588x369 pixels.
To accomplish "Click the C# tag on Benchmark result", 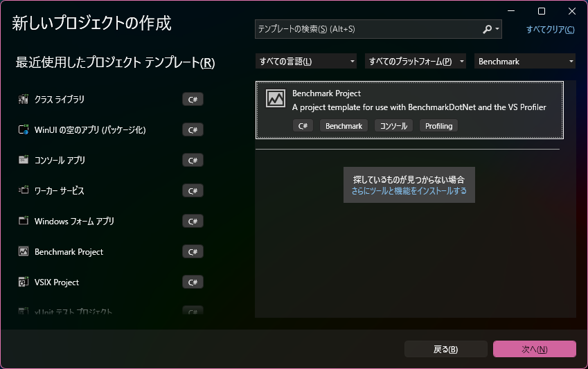I will coord(303,125).
